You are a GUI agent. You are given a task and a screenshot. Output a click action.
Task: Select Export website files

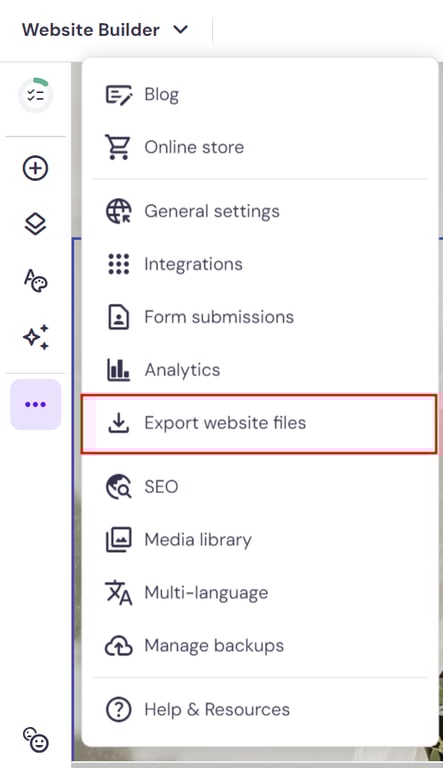pos(225,423)
